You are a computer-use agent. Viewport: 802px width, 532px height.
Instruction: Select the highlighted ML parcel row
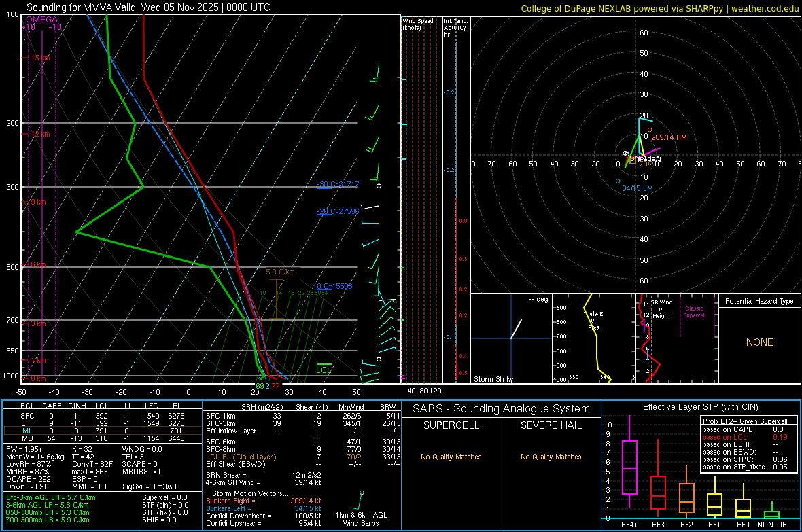(102, 431)
